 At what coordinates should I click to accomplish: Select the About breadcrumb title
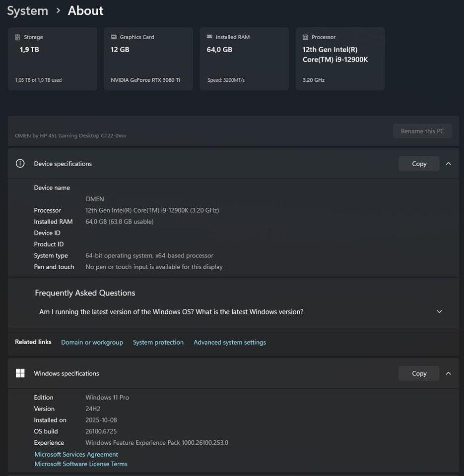point(85,10)
